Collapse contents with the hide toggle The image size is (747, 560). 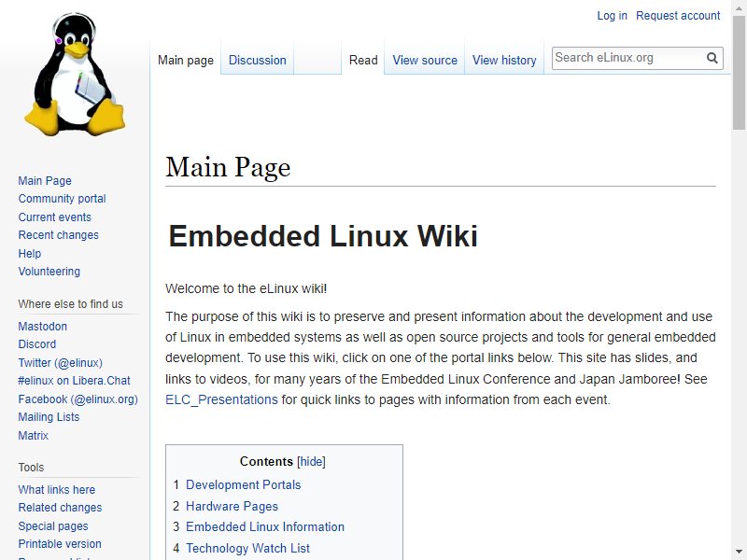click(311, 462)
